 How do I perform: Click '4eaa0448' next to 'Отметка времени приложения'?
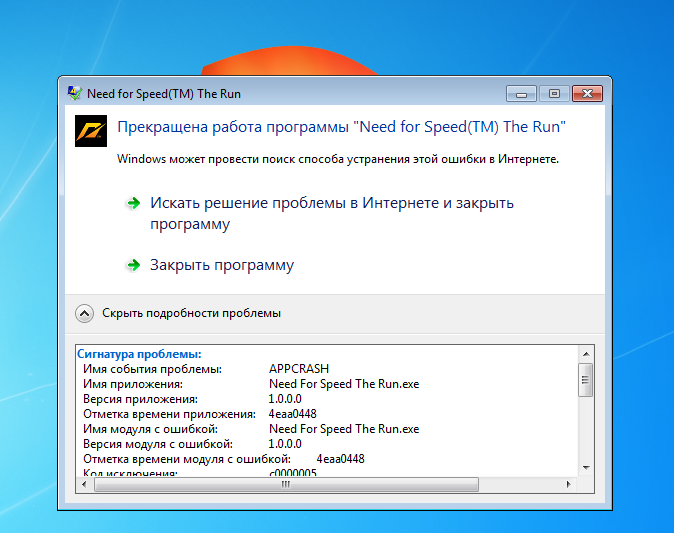tap(293, 414)
